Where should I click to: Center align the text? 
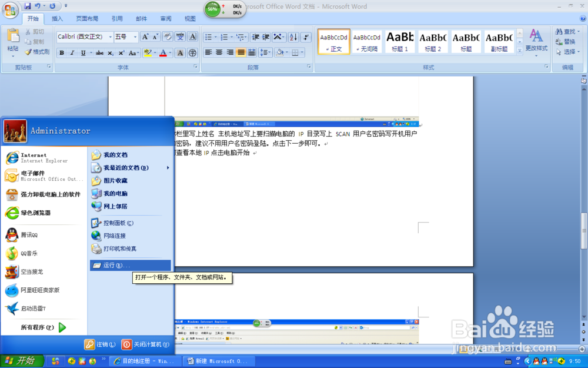click(x=219, y=52)
